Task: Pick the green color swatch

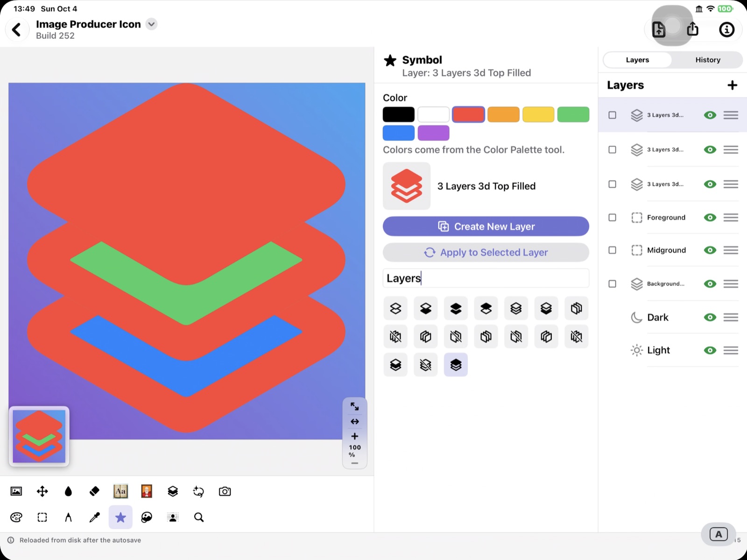Action: 573,114
